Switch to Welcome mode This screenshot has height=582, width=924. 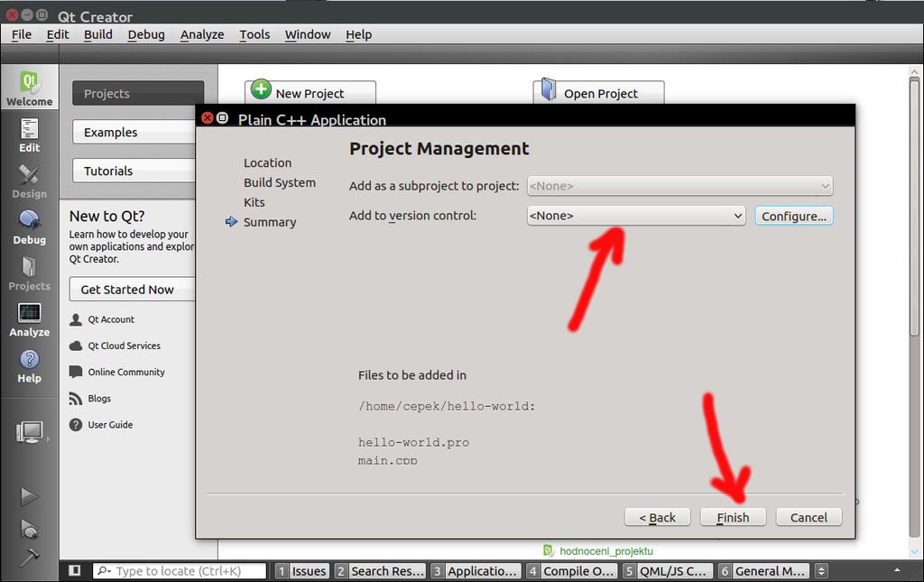click(x=29, y=88)
